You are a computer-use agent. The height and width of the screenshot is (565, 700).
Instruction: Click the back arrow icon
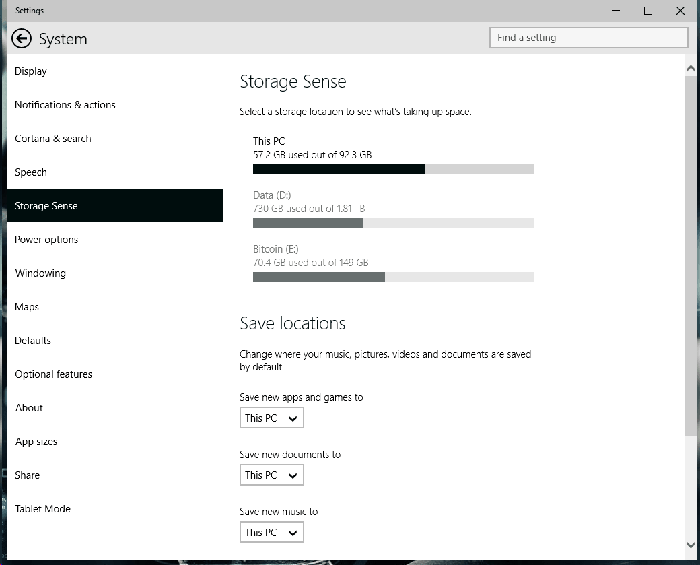click(x=21, y=39)
